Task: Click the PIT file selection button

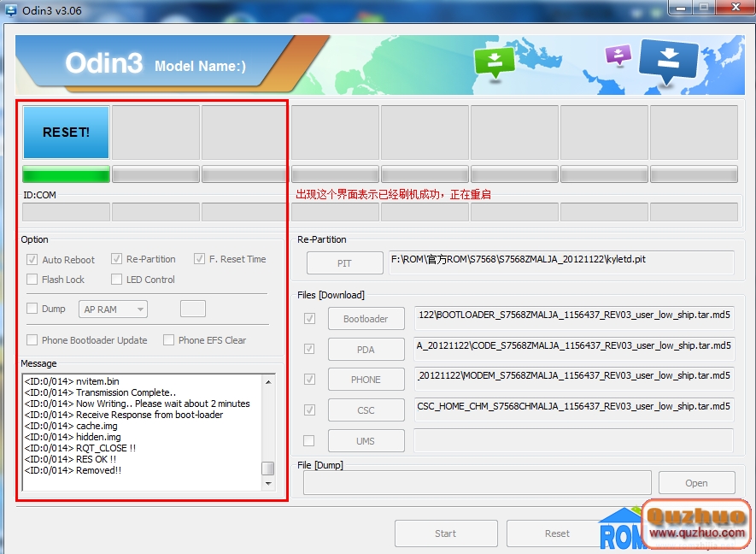Action: tap(344, 263)
